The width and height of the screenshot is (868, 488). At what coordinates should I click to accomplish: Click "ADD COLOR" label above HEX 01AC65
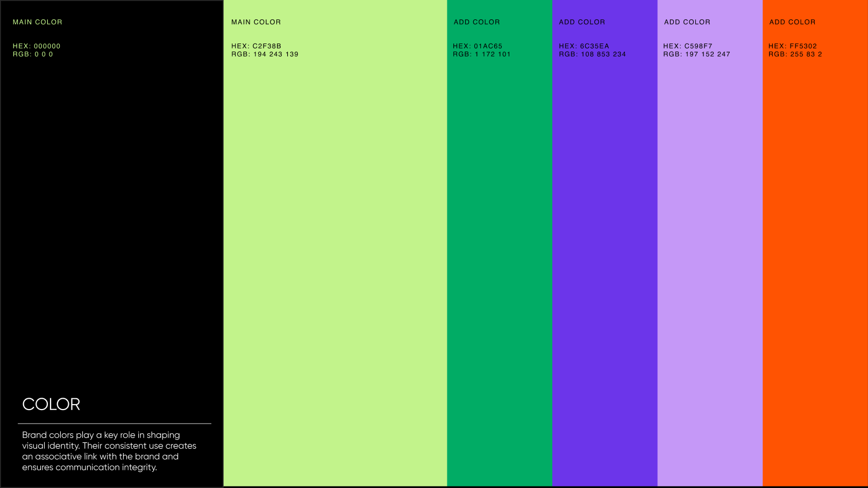[477, 22]
